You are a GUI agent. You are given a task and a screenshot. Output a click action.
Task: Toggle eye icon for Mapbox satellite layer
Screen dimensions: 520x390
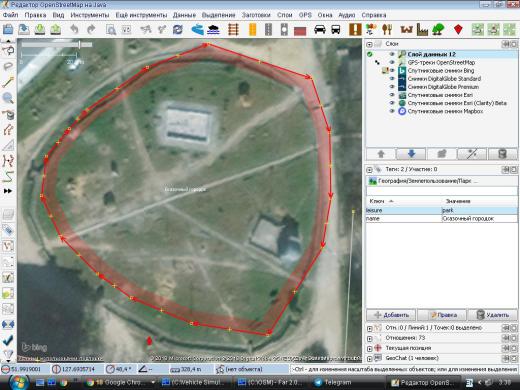[x=392, y=111]
